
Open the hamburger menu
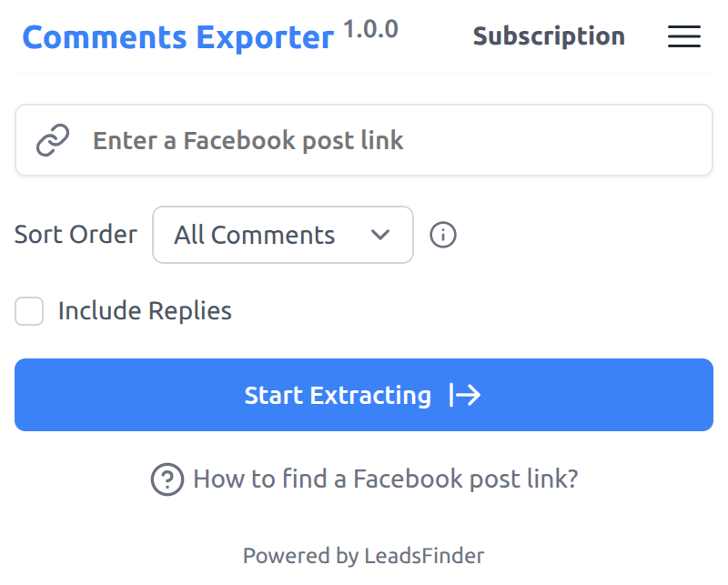point(683,36)
